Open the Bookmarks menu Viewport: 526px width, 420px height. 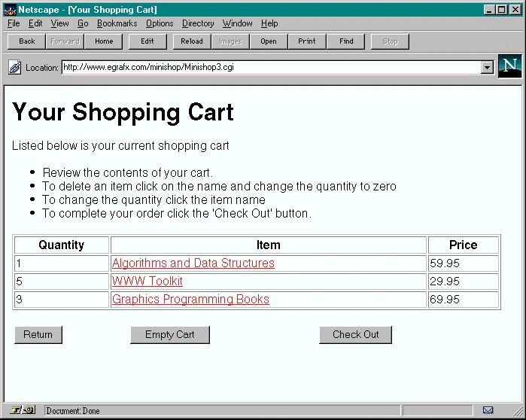117,23
